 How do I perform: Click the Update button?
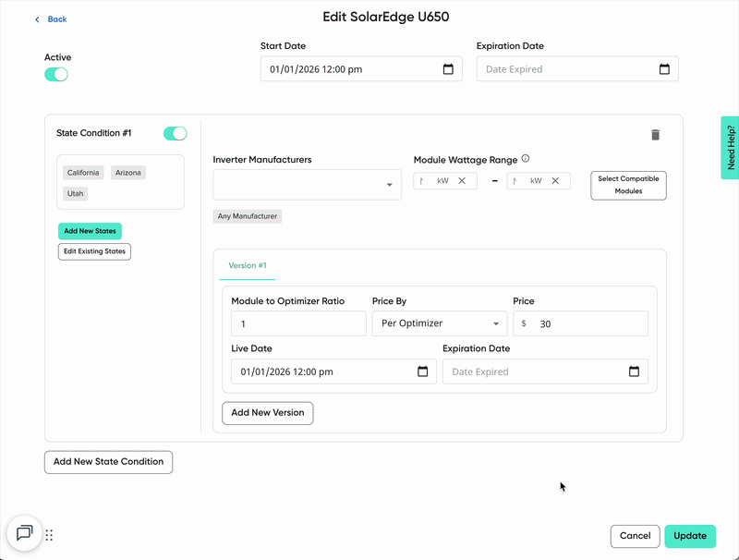coord(690,536)
